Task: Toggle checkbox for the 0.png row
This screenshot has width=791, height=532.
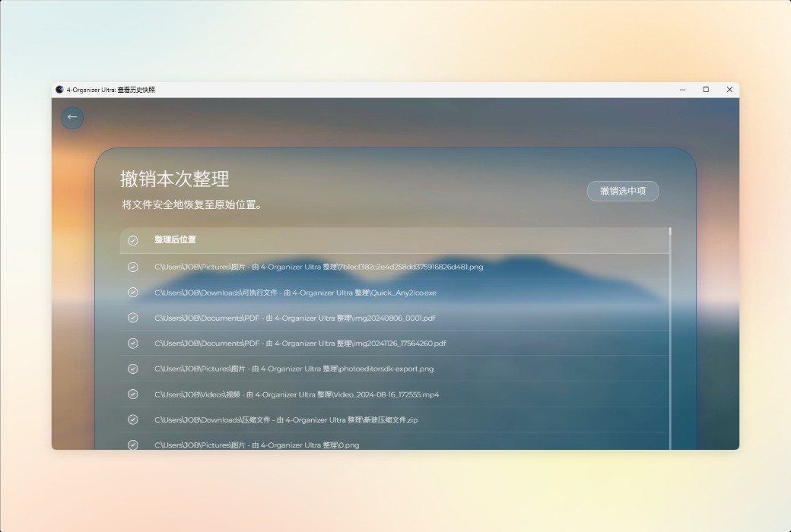Action: [x=132, y=445]
